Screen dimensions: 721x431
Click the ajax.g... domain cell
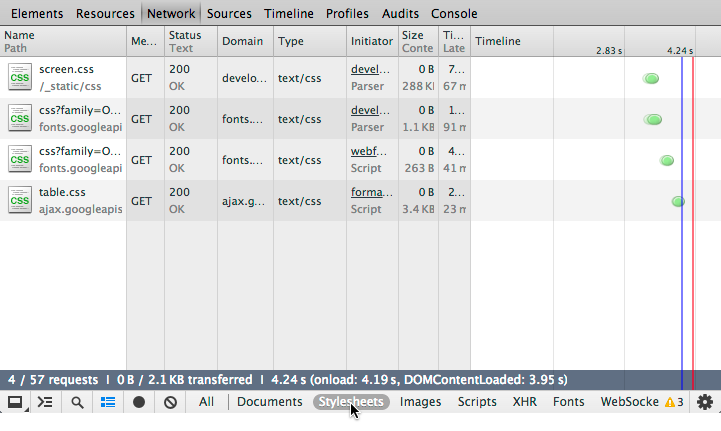point(243,201)
